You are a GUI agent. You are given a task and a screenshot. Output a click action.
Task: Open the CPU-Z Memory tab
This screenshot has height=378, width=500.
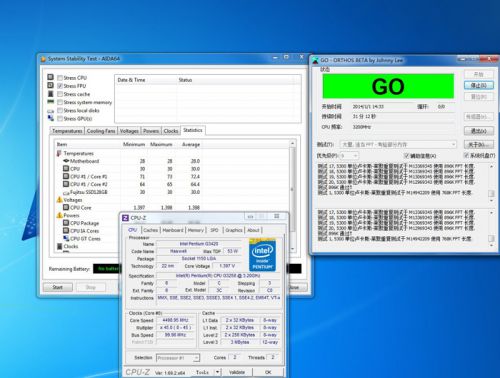click(196, 230)
